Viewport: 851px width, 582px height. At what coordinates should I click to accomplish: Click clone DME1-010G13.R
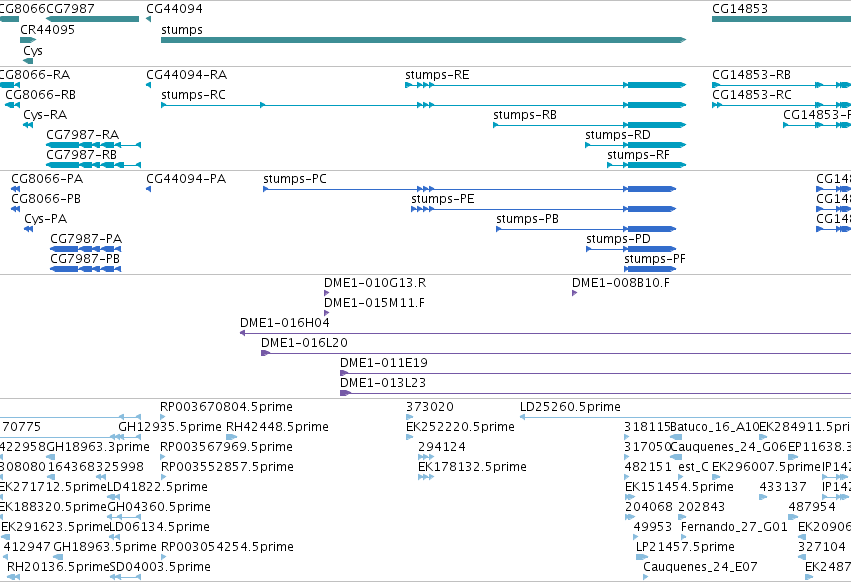pos(327,293)
